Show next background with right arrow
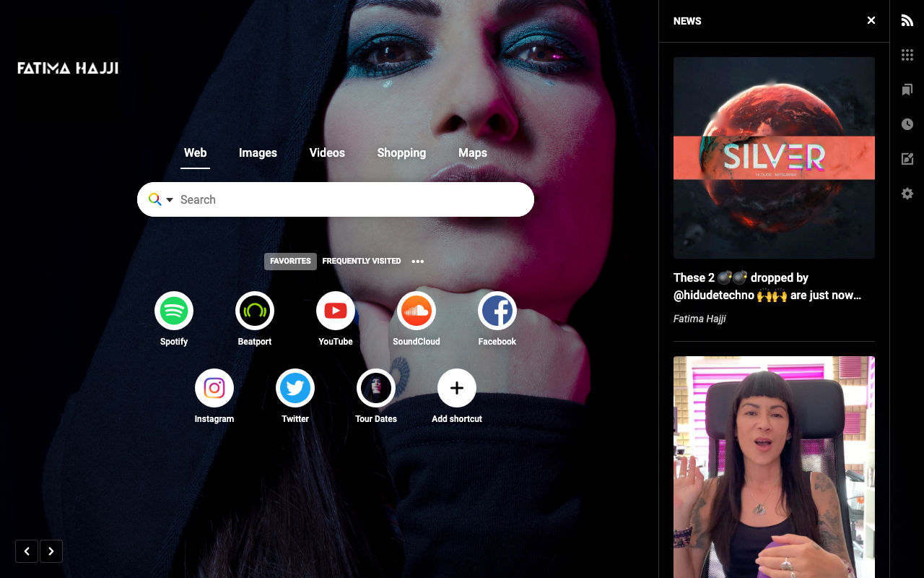The width and height of the screenshot is (924, 578). pyautogui.click(x=51, y=551)
